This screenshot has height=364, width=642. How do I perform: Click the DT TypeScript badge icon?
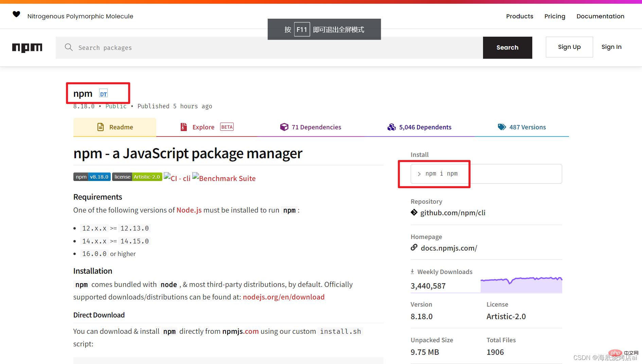pyautogui.click(x=103, y=94)
